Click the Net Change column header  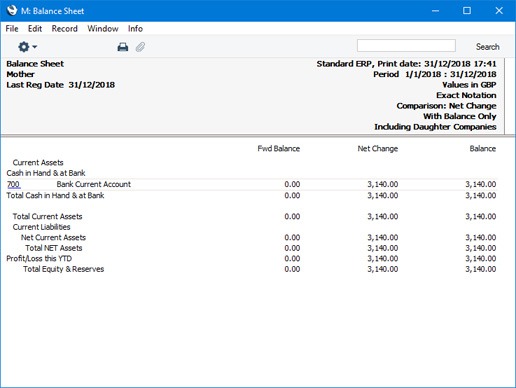point(378,149)
